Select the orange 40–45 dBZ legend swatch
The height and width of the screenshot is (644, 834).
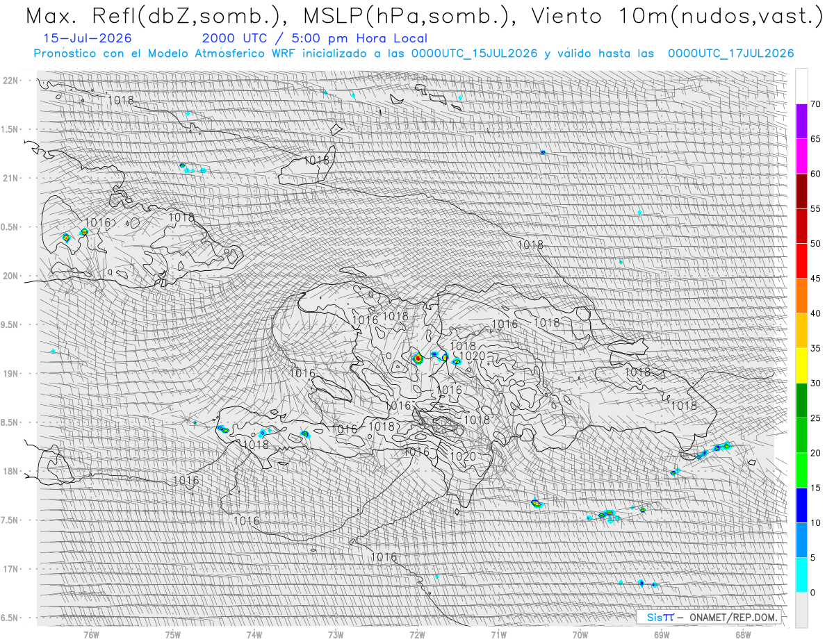pyautogui.click(x=801, y=296)
